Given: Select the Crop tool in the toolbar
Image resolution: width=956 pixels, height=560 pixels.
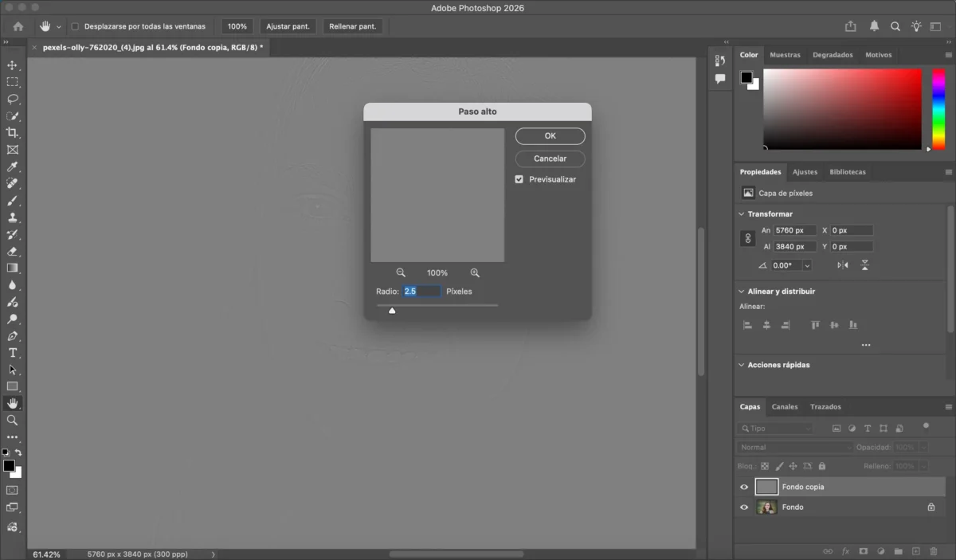Looking at the screenshot, I should 12,132.
